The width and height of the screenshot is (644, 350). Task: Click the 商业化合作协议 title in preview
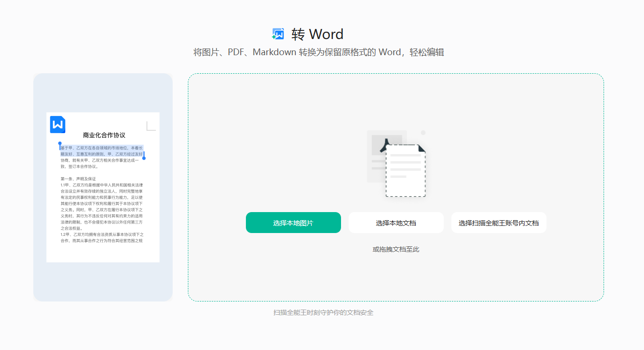coord(104,136)
